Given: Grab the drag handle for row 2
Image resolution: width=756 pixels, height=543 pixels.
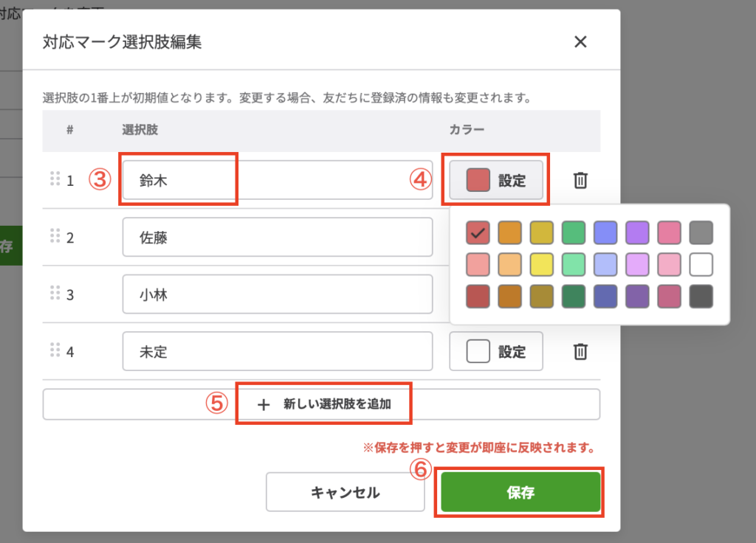Looking at the screenshot, I should pos(55,236).
